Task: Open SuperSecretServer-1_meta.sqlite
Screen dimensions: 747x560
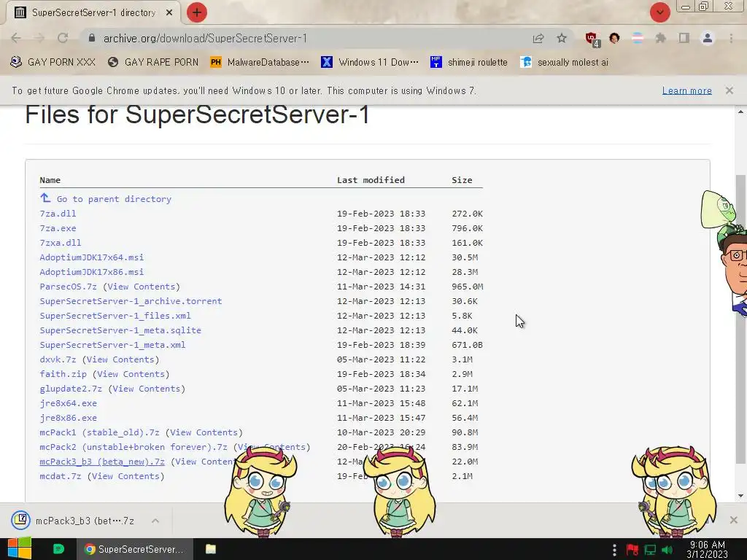Action: (x=120, y=330)
